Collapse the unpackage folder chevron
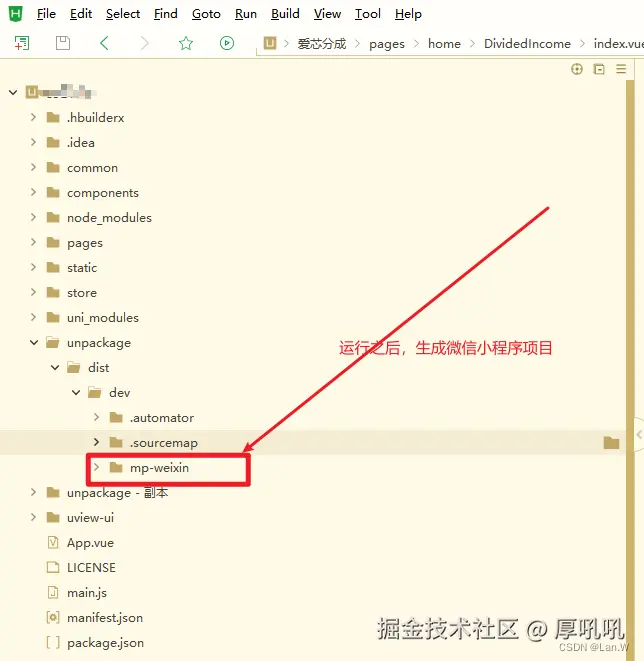This screenshot has width=644, height=661. [x=34, y=342]
